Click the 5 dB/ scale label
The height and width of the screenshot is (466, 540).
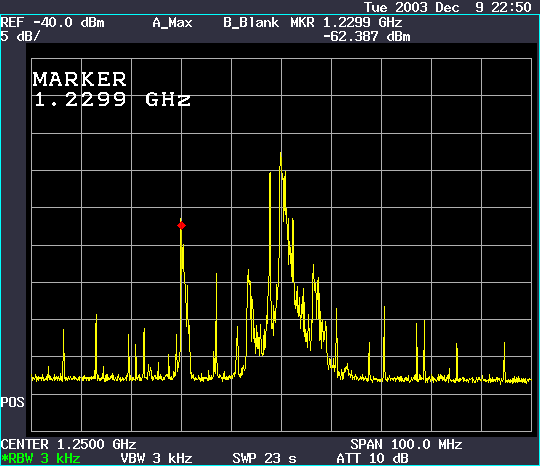[x=20, y=36]
